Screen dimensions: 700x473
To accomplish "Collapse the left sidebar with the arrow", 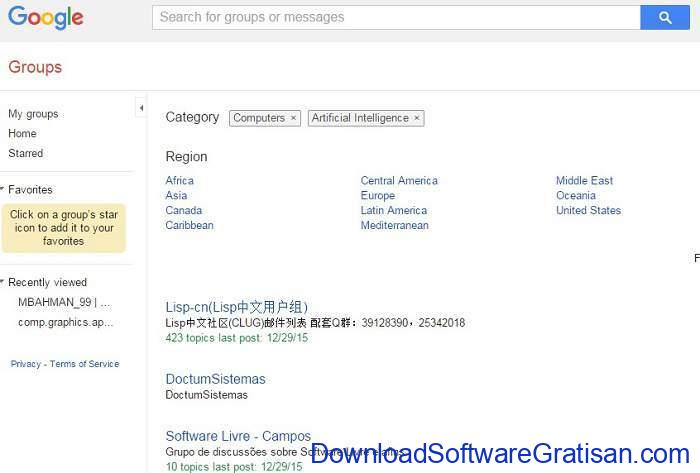I will click(x=141, y=108).
